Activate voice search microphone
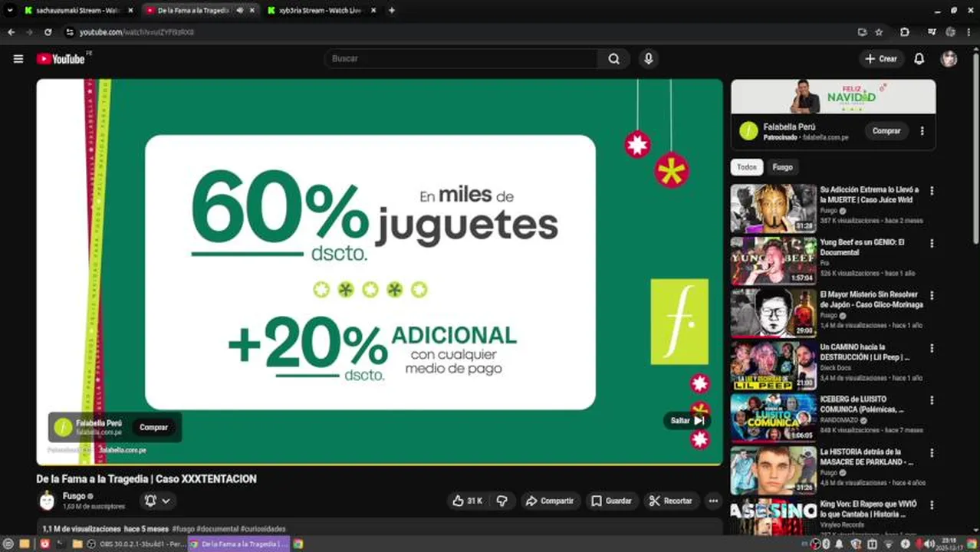980x552 pixels. point(649,59)
